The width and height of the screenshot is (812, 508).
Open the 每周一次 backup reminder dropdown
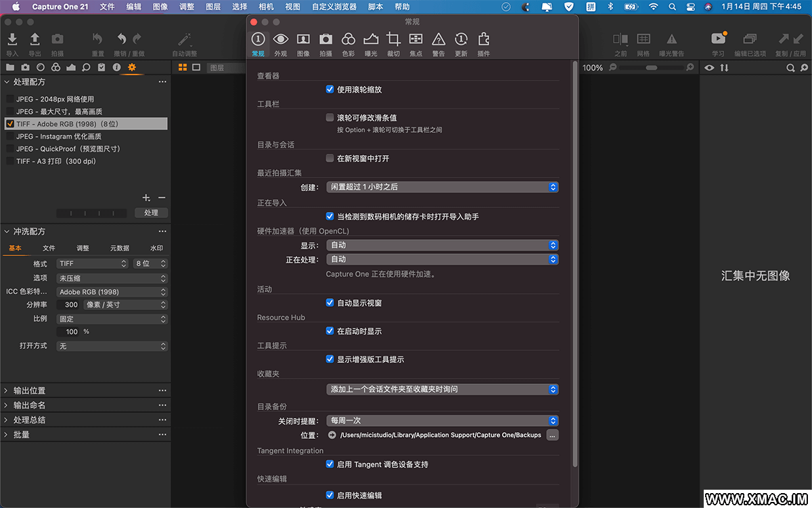(442, 421)
